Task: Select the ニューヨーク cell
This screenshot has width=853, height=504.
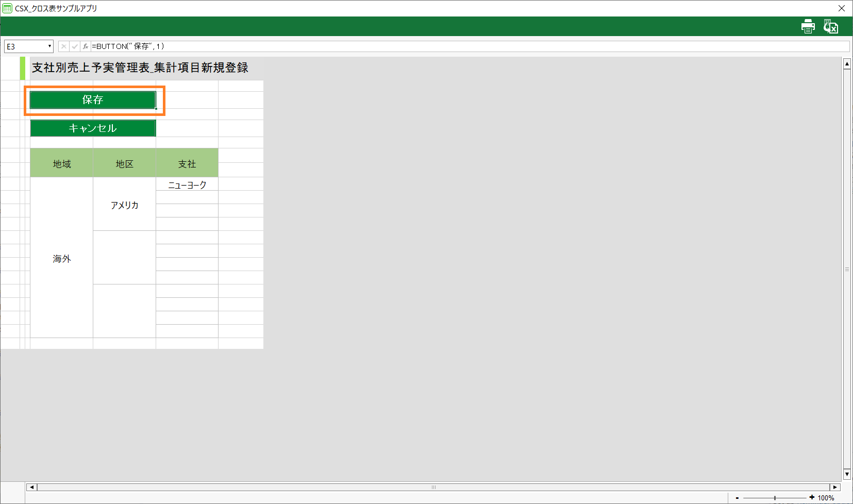Action: [x=187, y=184]
